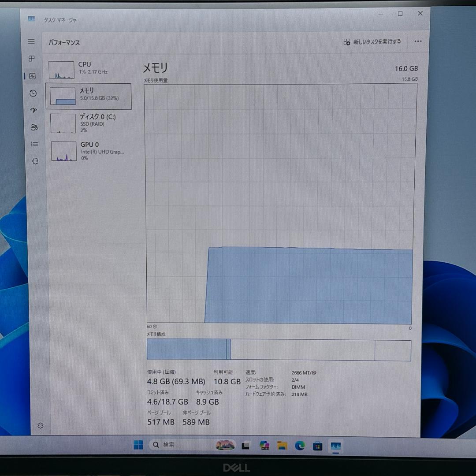The height and width of the screenshot is (476, 476).
Task: Click the memory usage graph
Action: point(280,204)
